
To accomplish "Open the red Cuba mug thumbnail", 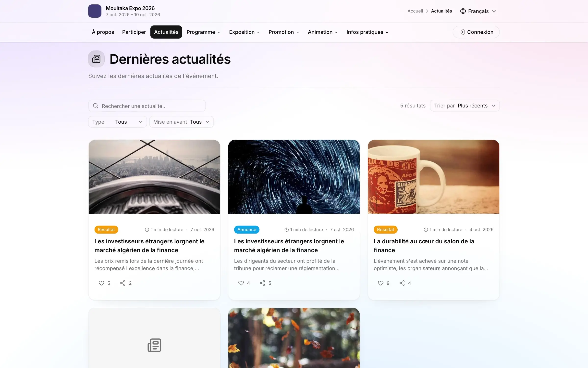I will pos(434,177).
